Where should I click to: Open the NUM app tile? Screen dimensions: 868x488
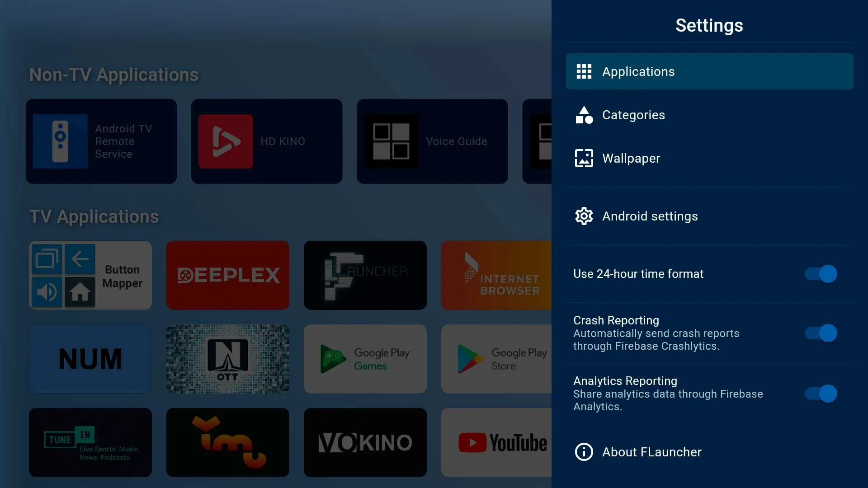[x=90, y=359]
